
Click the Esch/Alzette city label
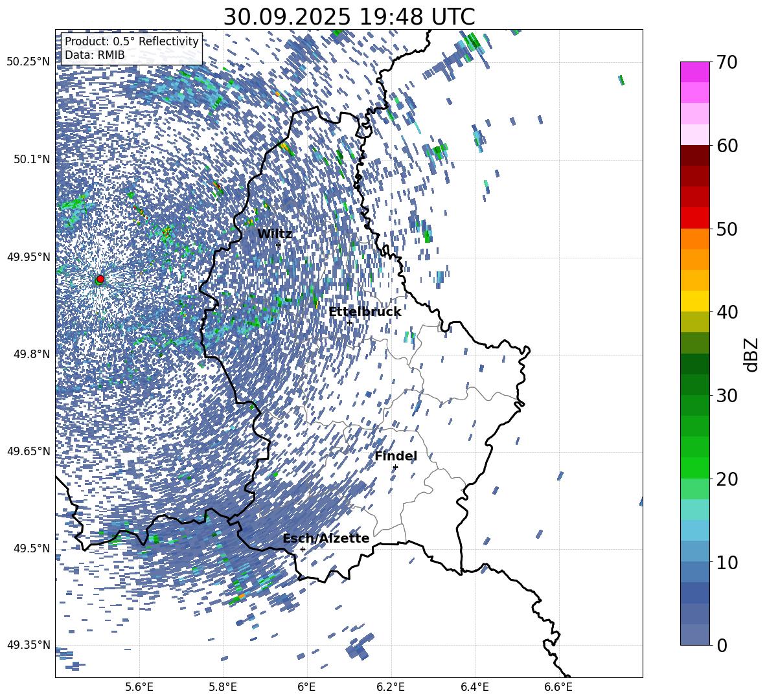tap(326, 539)
